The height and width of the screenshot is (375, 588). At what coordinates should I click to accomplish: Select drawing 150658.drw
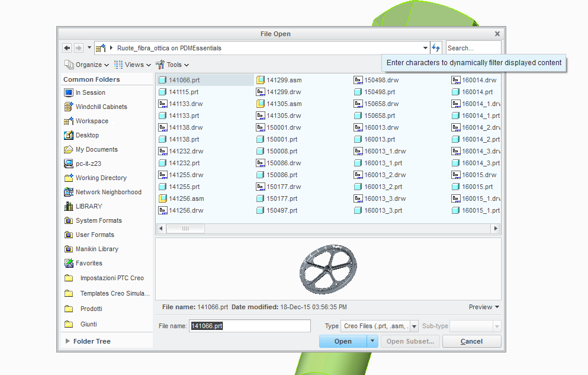coord(376,104)
